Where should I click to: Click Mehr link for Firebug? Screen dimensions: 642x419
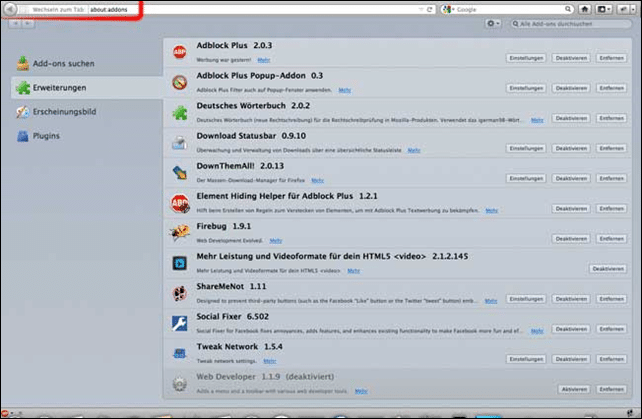click(276, 241)
